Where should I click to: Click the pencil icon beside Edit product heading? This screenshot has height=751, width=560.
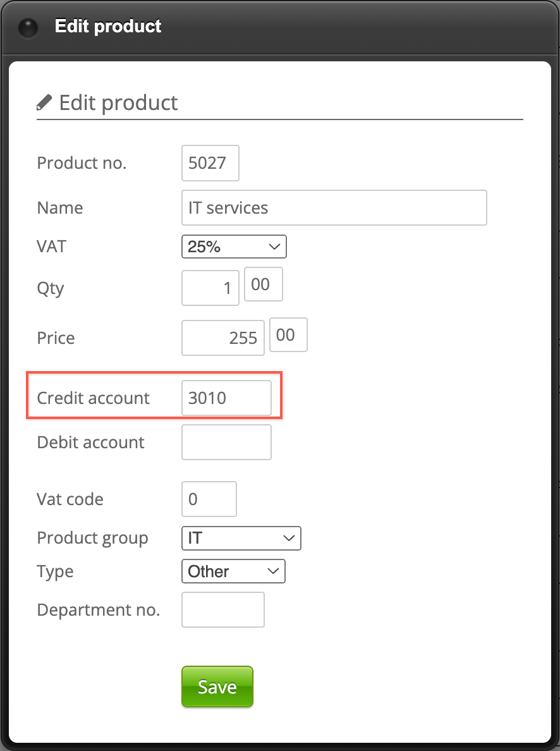coord(44,102)
